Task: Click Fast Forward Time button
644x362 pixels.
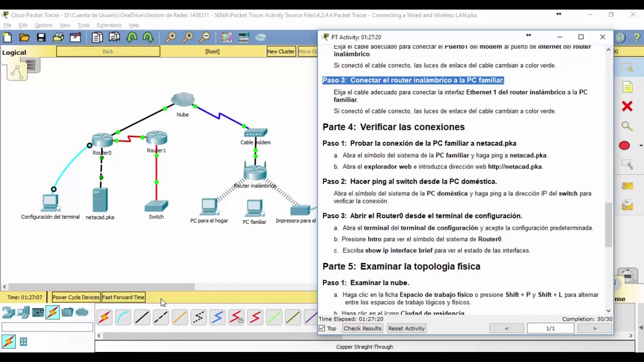Action: tap(123, 297)
